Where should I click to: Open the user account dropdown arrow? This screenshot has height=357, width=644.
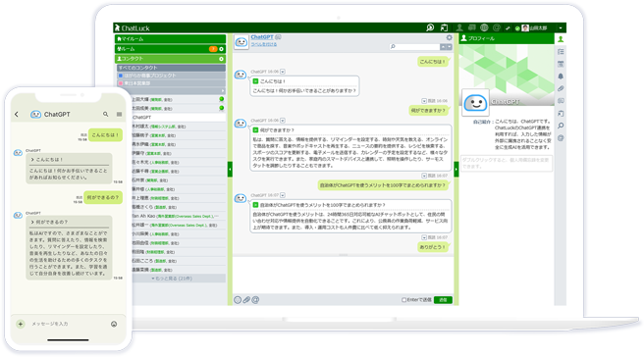pos(561,27)
